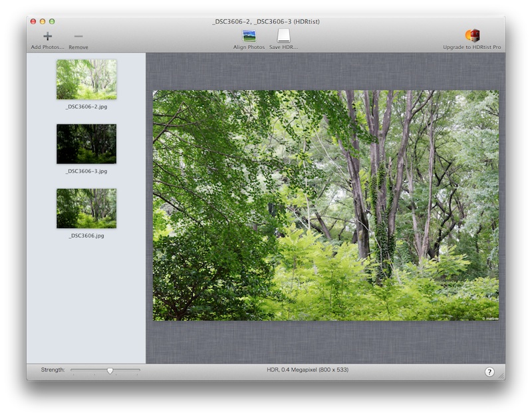Click the Strength slider knob
Screen dimensions: 532x417
(x=110, y=370)
